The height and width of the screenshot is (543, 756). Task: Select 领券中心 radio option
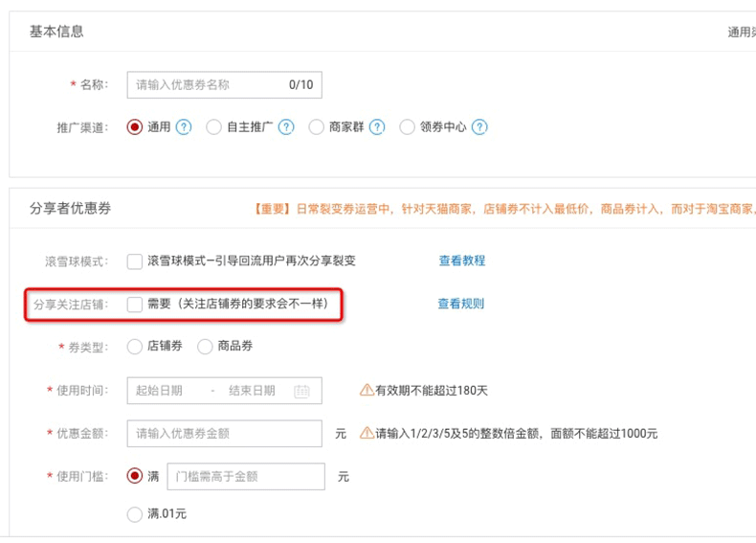[407, 127]
